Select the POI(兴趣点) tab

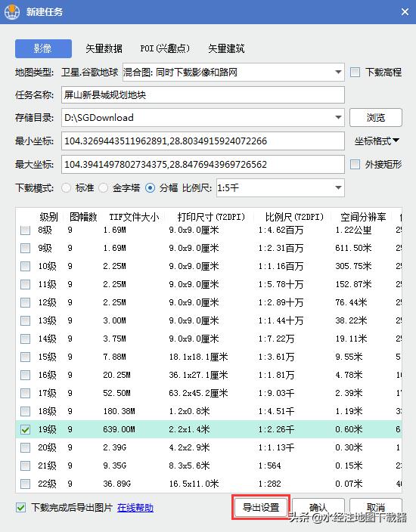click(165, 48)
